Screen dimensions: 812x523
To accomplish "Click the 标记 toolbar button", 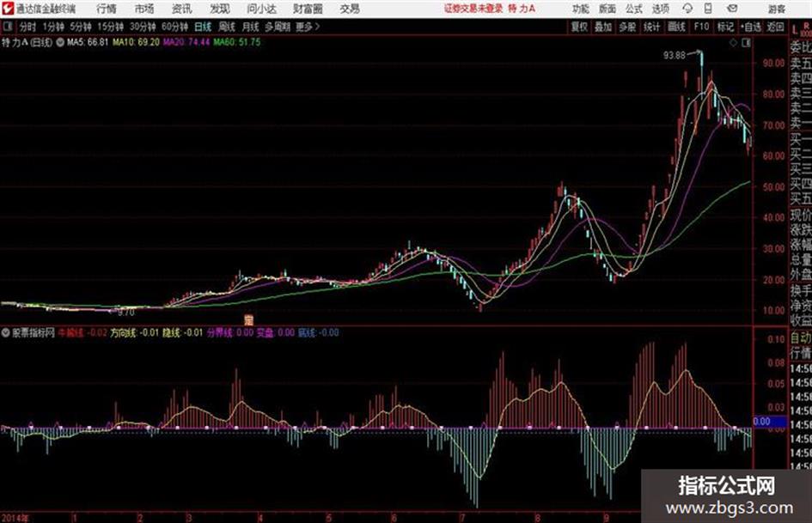I will tap(725, 27).
